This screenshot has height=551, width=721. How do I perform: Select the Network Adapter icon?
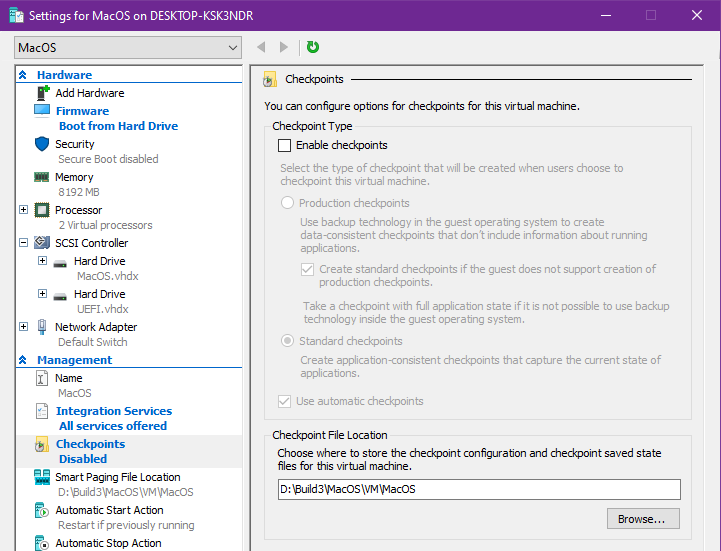pyautogui.click(x=42, y=327)
